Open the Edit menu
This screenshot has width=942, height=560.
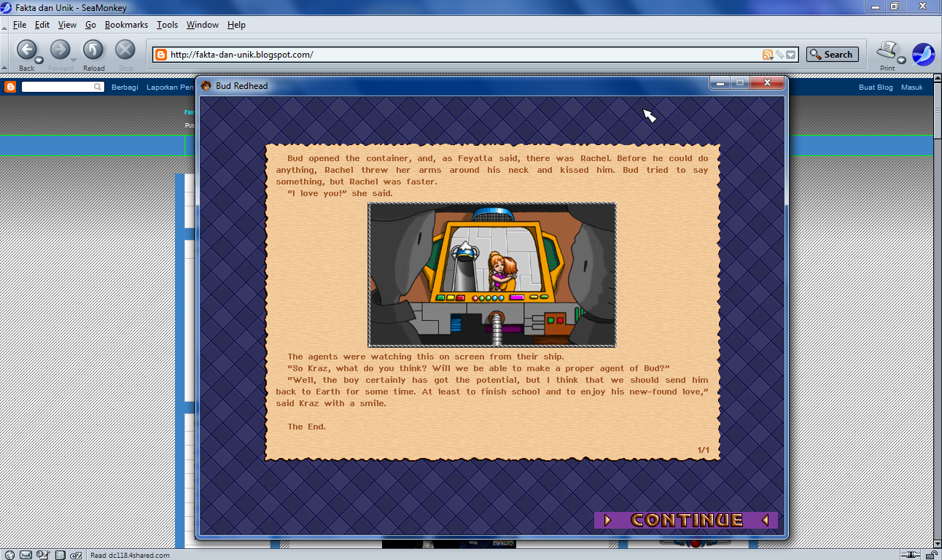tap(42, 25)
